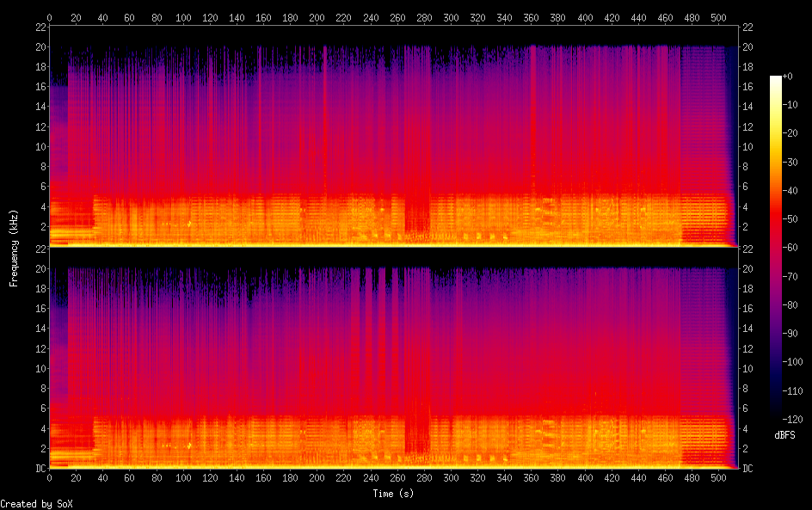Viewport: 812px width, 510px height.
Task: Click the upper channel spectrogram plot
Action: (x=394, y=136)
